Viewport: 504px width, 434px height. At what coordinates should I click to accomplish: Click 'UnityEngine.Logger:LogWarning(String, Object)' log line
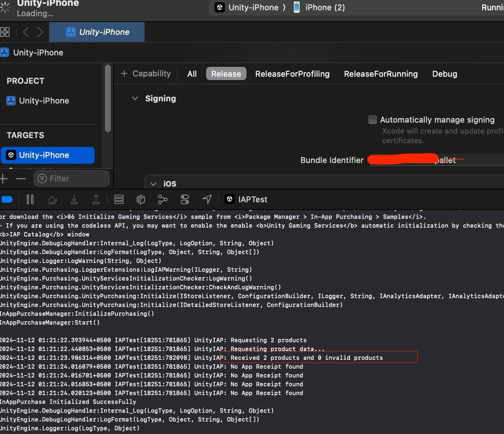[x=81, y=261]
